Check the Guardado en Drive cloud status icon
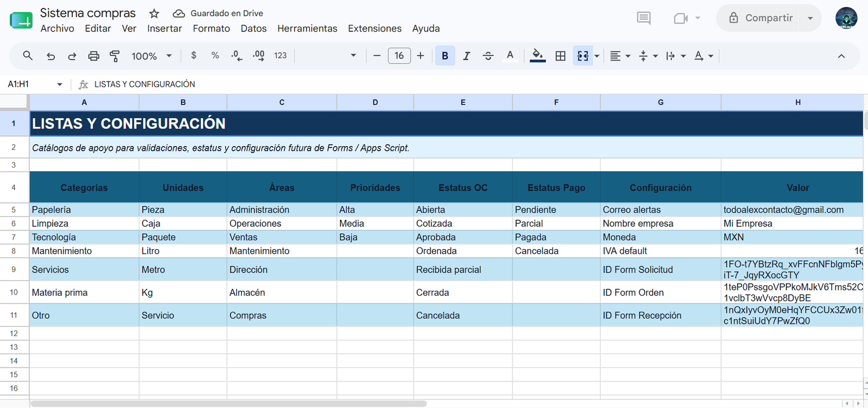Screen dimensions: 868x408 click(x=178, y=14)
